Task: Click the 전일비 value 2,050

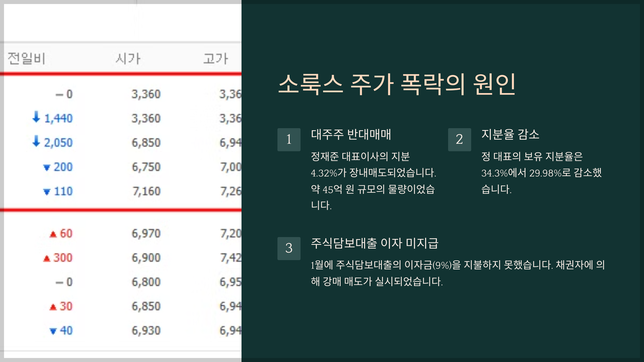Action: pyautogui.click(x=58, y=143)
